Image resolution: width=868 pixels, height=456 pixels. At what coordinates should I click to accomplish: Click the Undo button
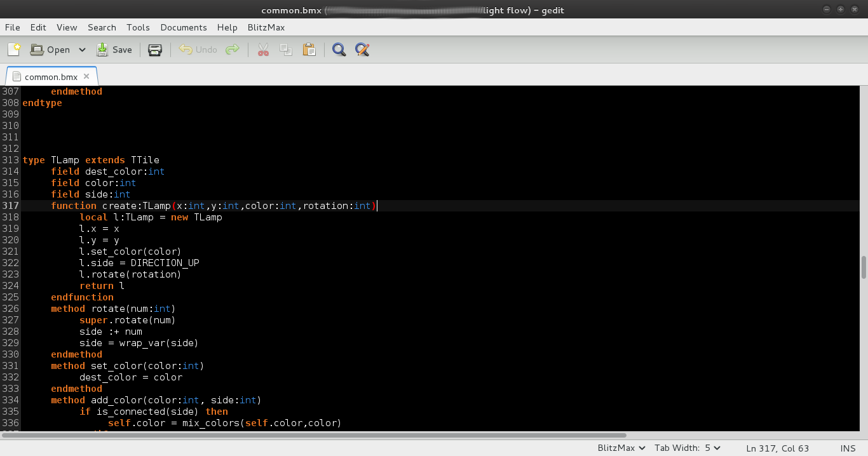[x=198, y=50]
